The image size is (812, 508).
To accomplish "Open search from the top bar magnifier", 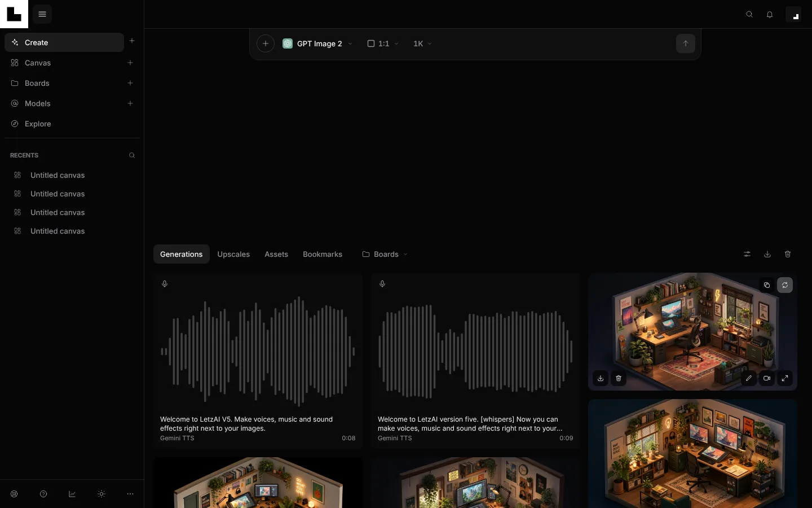I will [749, 15].
